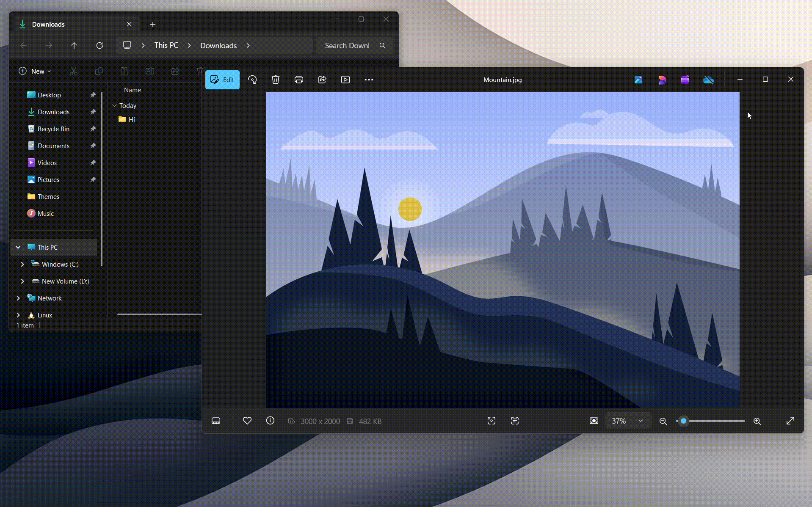
Task: Click the 3000 x 2000 dimensions text
Action: 320,422
